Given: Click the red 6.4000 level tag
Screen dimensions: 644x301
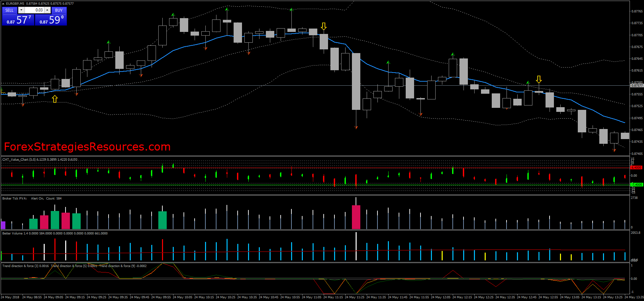Looking at the screenshot, I should [x=637, y=167].
